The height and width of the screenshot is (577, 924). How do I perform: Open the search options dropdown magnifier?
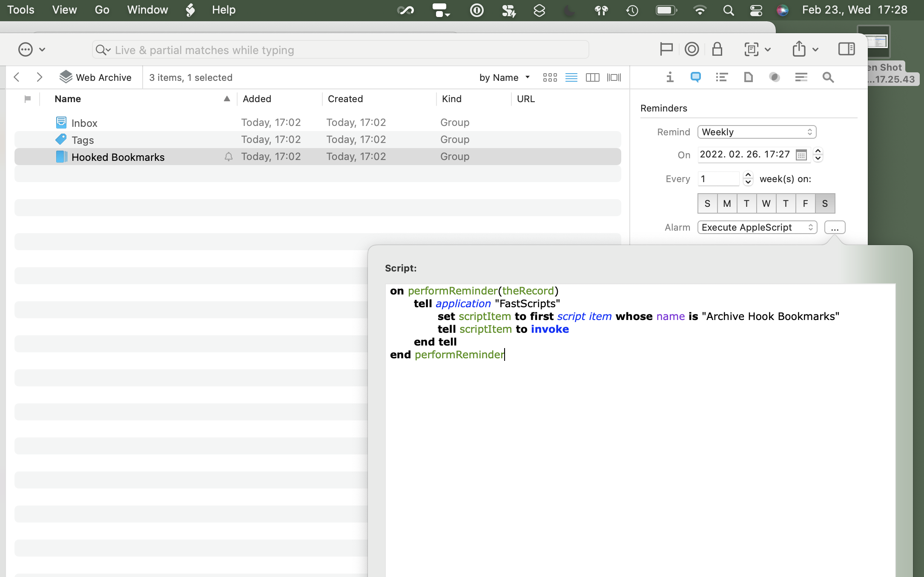[103, 50]
